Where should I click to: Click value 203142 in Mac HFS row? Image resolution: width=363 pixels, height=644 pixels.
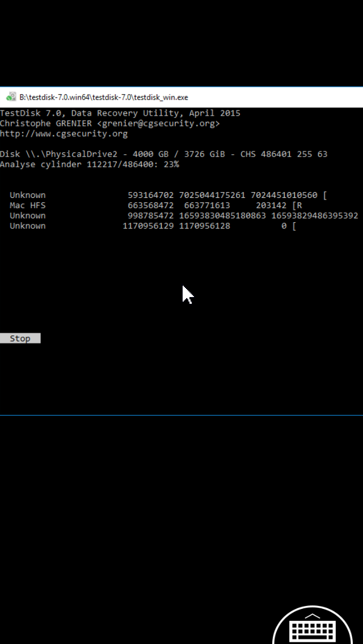[x=271, y=205]
